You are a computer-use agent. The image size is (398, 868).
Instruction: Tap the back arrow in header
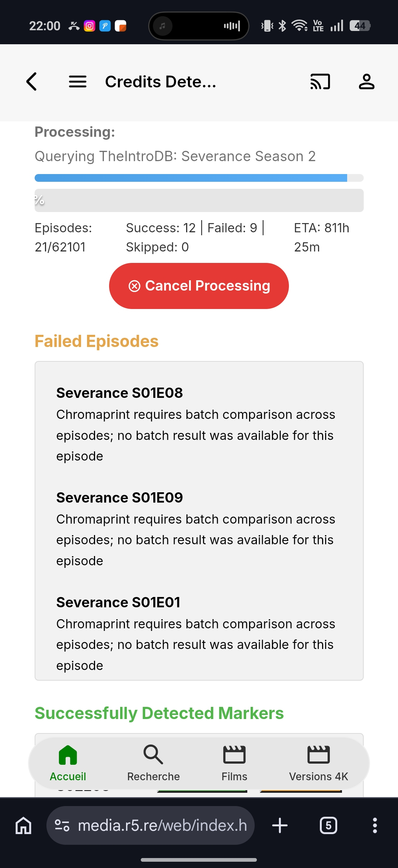click(x=32, y=81)
